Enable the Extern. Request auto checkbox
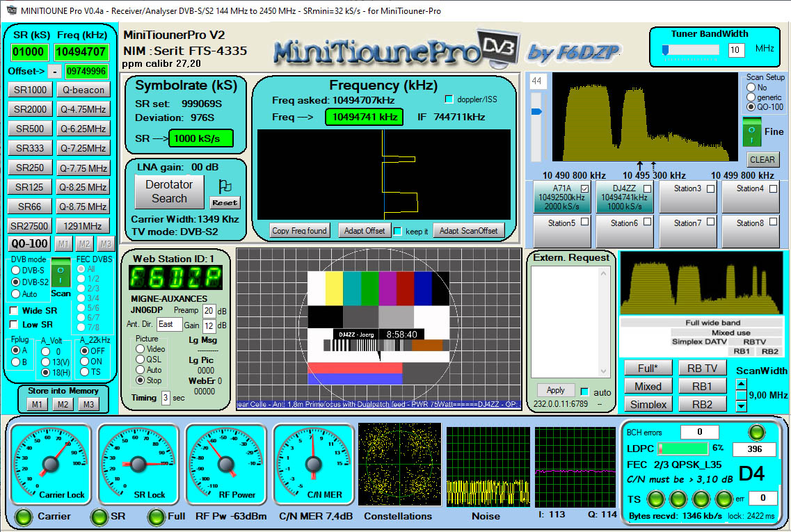Screen dimensions: 791x532 point(584,392)
